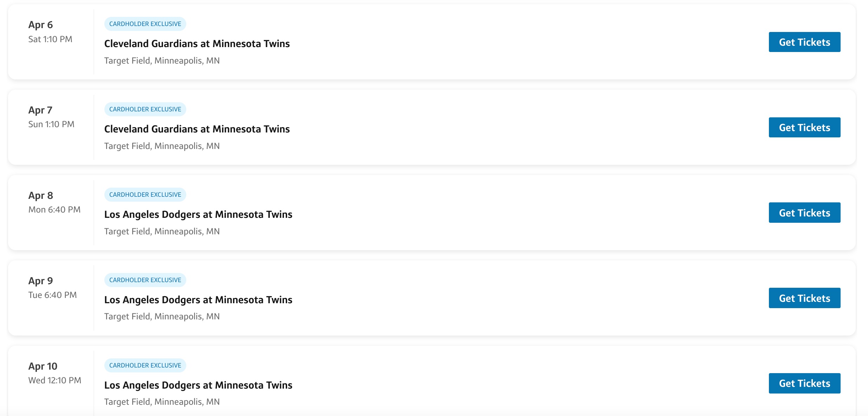Open Apr 6 Cleveland Guardians at Minnesota Twins title
868x416 pixels.
coord(197,44)
